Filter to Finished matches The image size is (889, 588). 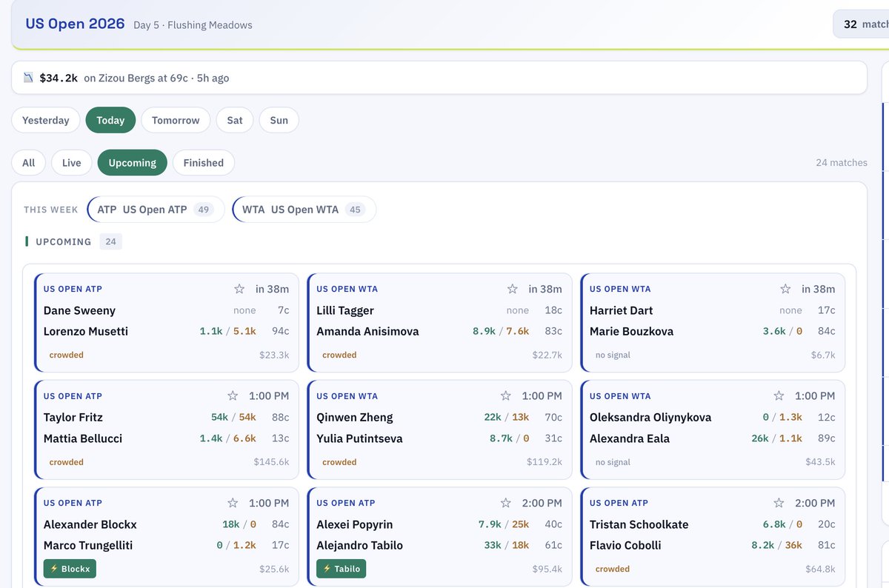(204, 163)
